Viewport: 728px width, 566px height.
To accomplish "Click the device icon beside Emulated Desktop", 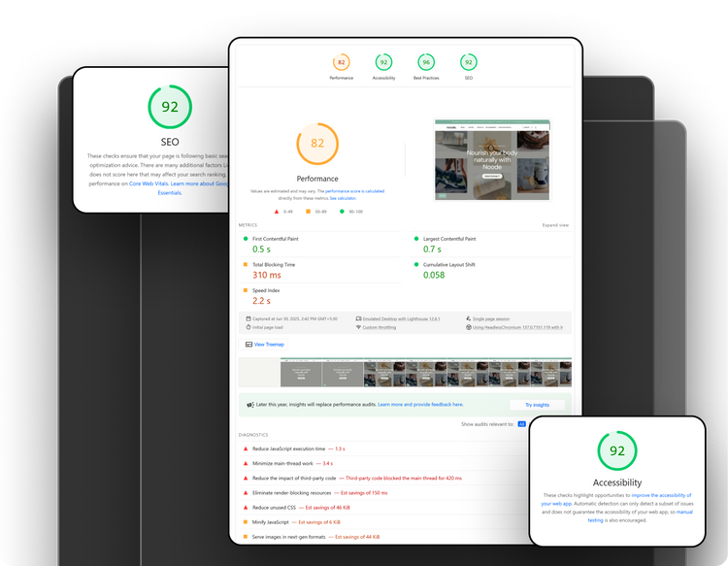I will point(358,319).
